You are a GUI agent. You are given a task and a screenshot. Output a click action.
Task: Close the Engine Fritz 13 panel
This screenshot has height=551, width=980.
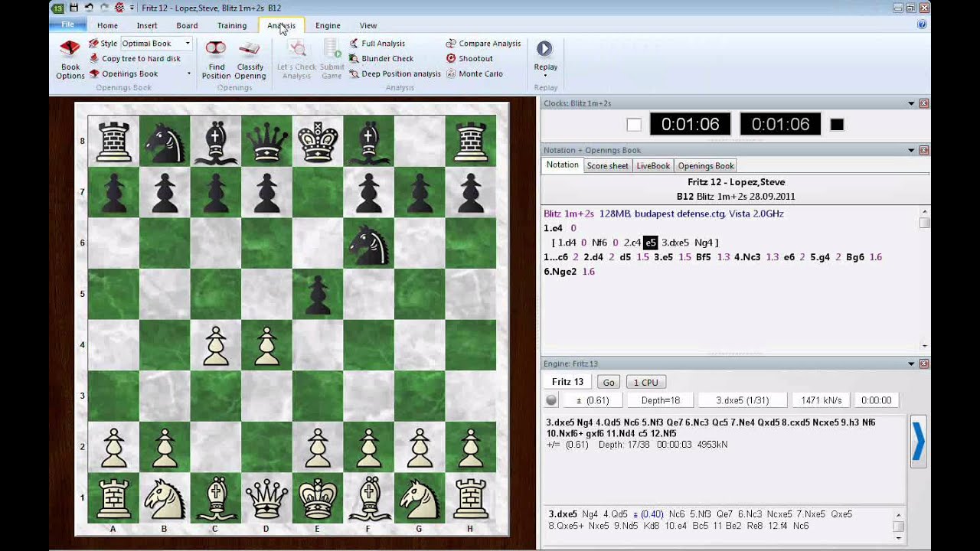[x=924, y=364]
